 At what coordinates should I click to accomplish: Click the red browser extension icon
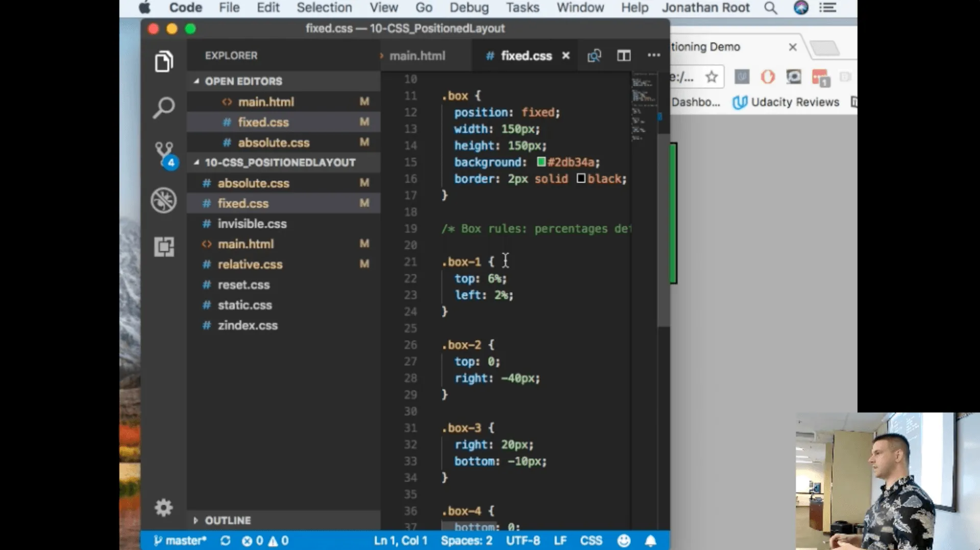[x=768, y=77]
